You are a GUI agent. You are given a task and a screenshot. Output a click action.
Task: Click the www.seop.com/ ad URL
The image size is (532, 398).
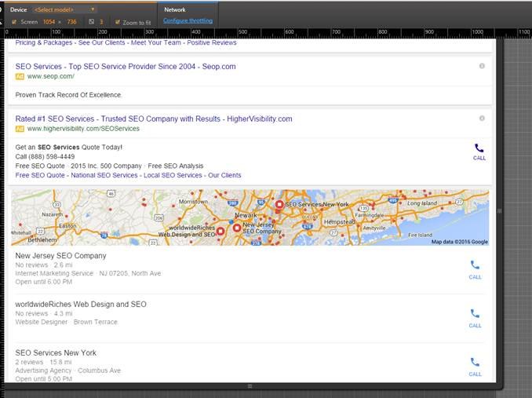(51, 76)
